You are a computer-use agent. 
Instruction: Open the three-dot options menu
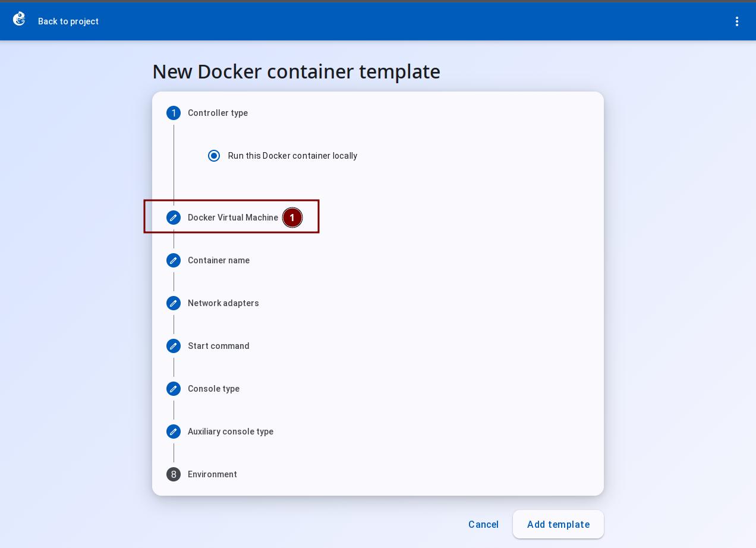pyautogui.click(x=737, y=21)
